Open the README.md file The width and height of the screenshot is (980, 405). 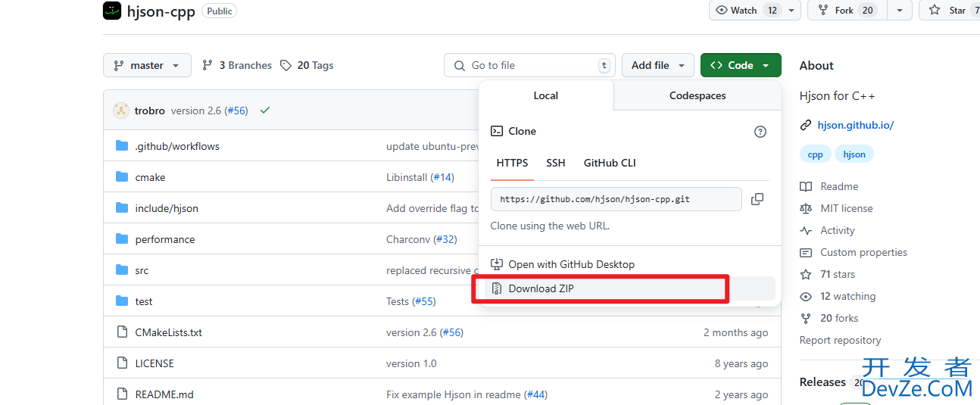(x=164, y=394)
